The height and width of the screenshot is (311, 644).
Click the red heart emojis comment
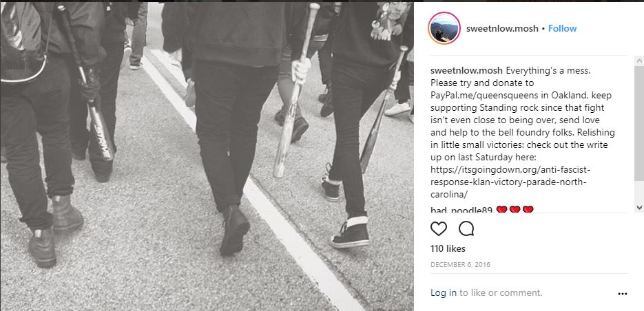[x=515, y=210]
